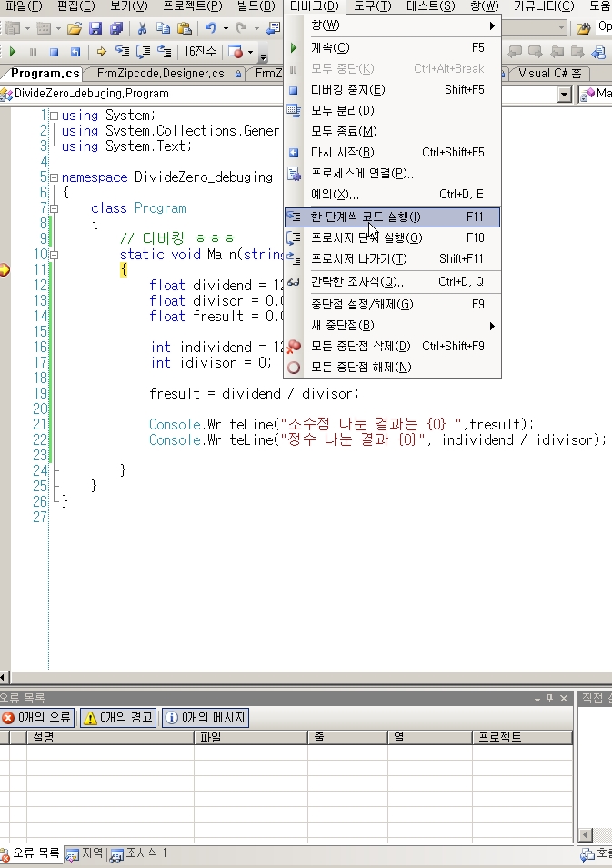Collapse the Main method at line 10

pyautogui.click(x=54, y=255)
